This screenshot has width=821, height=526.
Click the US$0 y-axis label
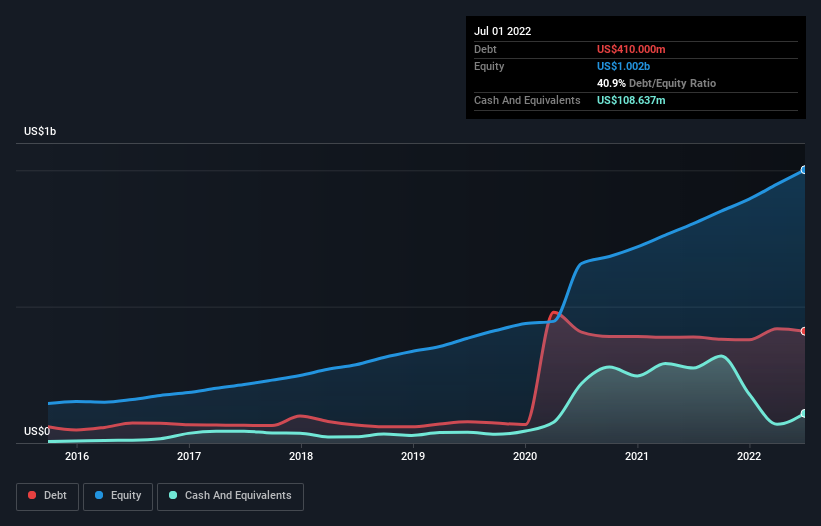[37, 431]
